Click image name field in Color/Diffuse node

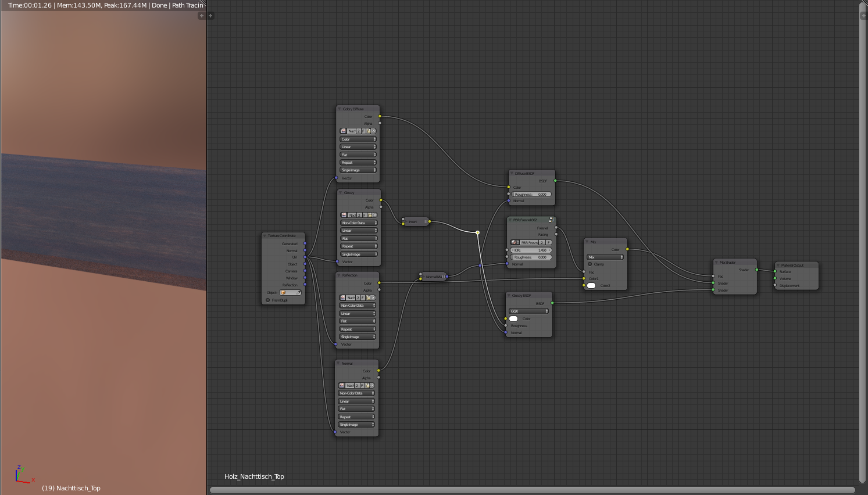click(x=351, y=131)
